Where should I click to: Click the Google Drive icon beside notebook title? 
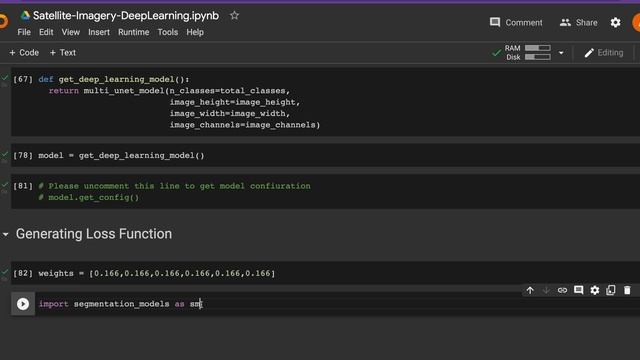[25, 16]
